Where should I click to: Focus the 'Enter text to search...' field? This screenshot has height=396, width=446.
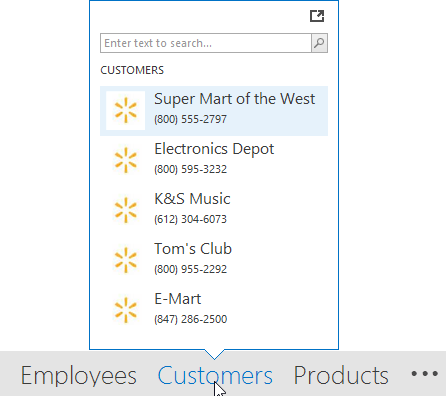click(x=206, y=43)
